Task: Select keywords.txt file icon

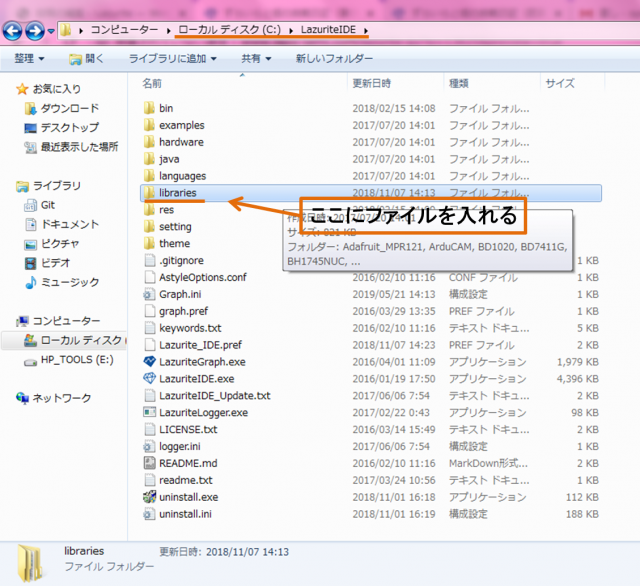Action: 150,328
